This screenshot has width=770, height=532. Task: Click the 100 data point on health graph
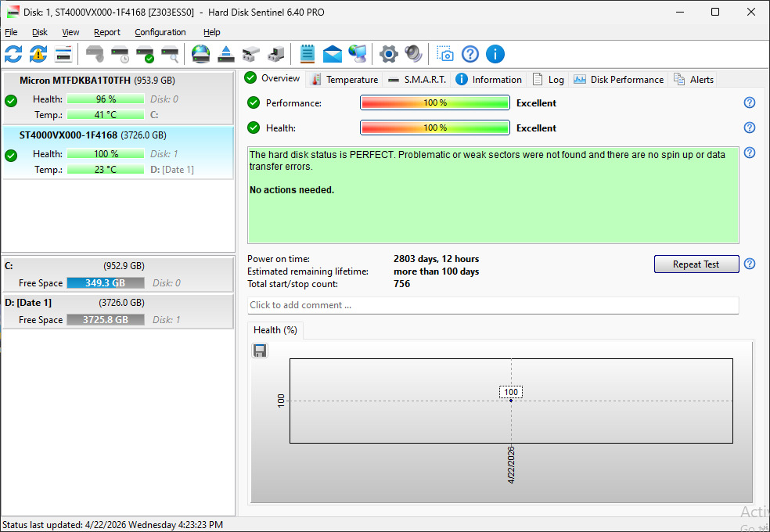[x=511, y=401]
